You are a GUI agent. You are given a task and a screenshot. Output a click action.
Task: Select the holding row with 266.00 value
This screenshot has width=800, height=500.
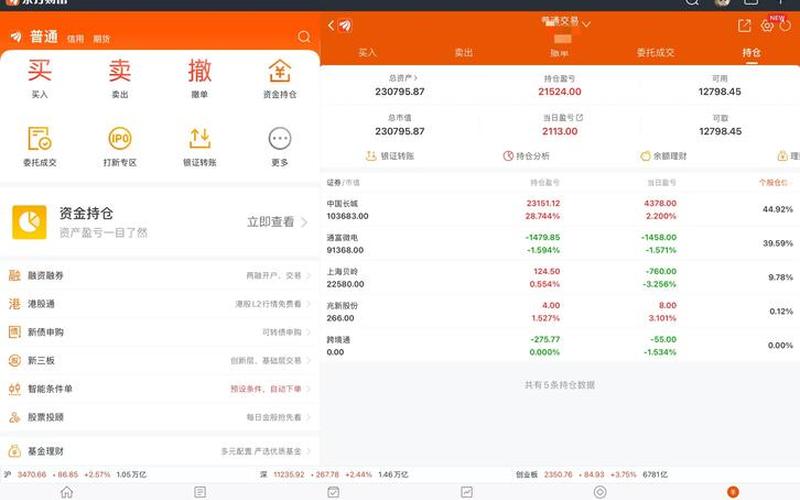point(560,312)
